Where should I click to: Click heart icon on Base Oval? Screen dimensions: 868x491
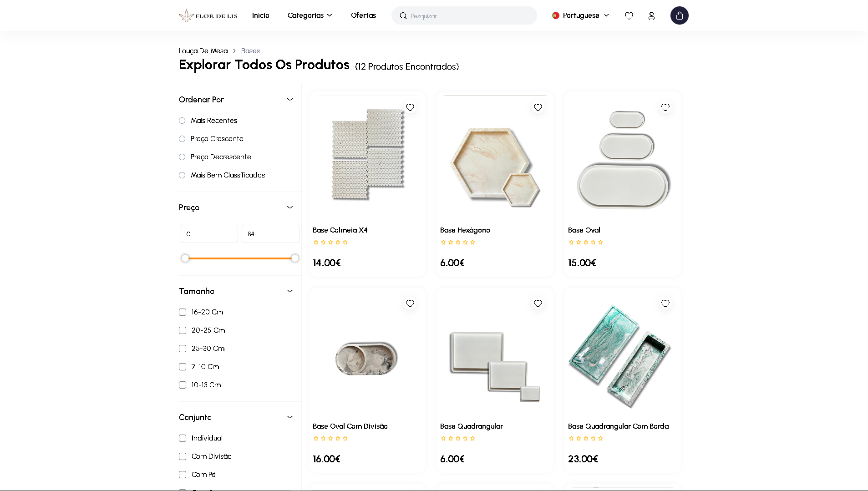[x=665, y=107]
